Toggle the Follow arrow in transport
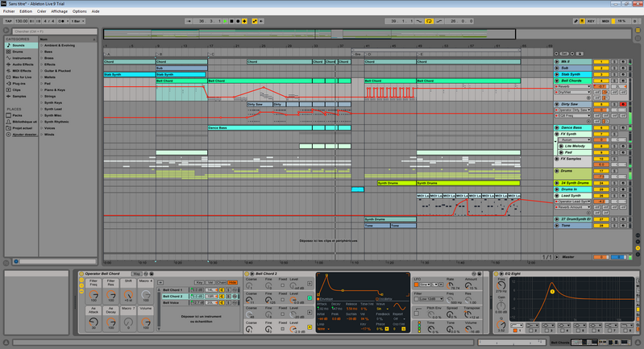The width and height of the screenshot is (644, 349). (189, 21)
